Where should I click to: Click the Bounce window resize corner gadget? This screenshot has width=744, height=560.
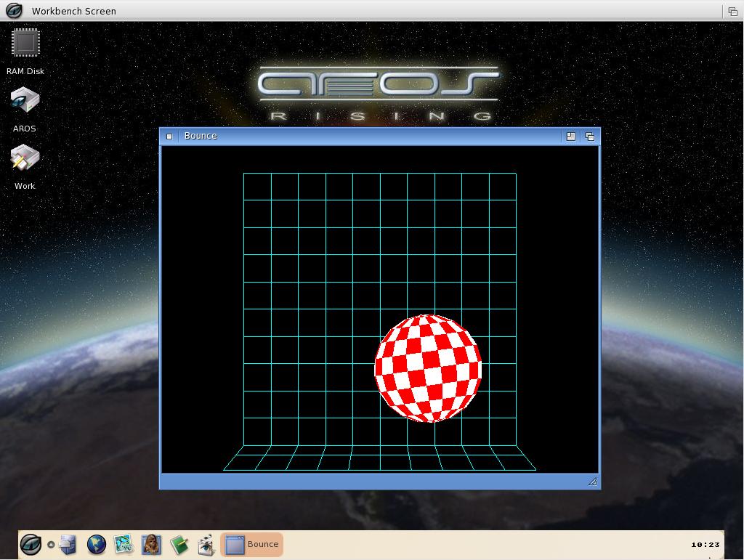[x=593, y=482]
